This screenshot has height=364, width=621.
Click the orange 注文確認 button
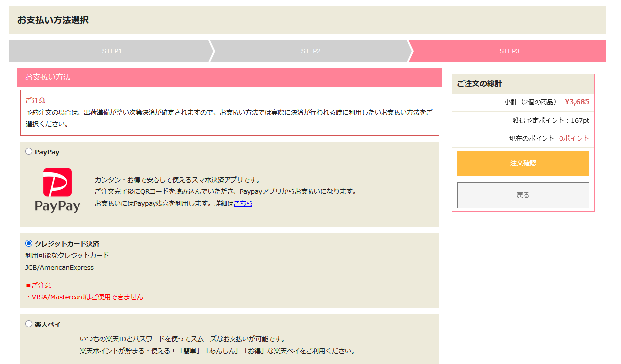(523, 163)
